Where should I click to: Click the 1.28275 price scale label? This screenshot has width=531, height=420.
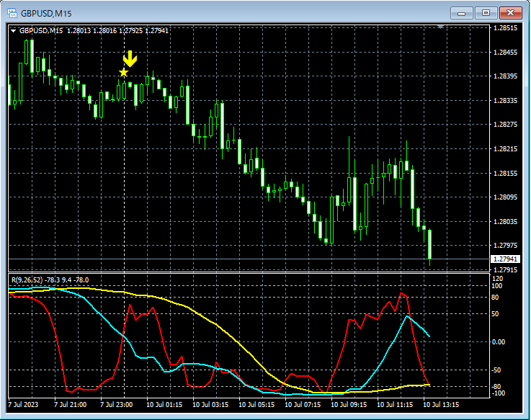505,125
